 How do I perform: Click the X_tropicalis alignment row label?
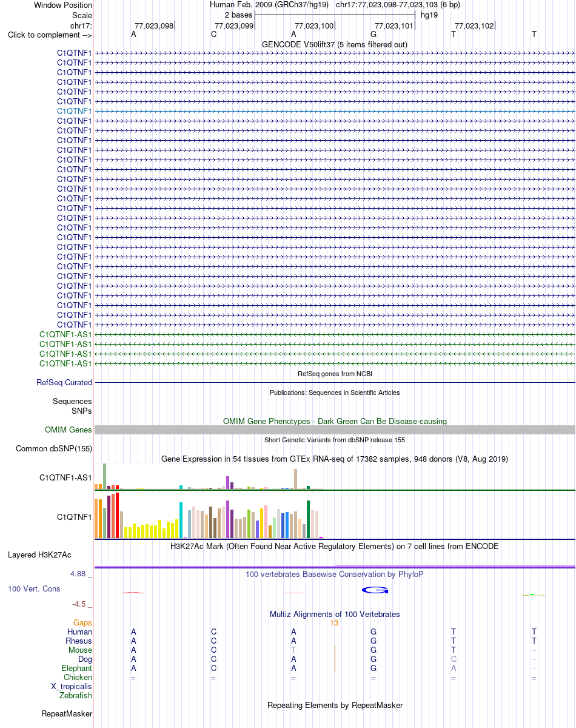point(72,687)
